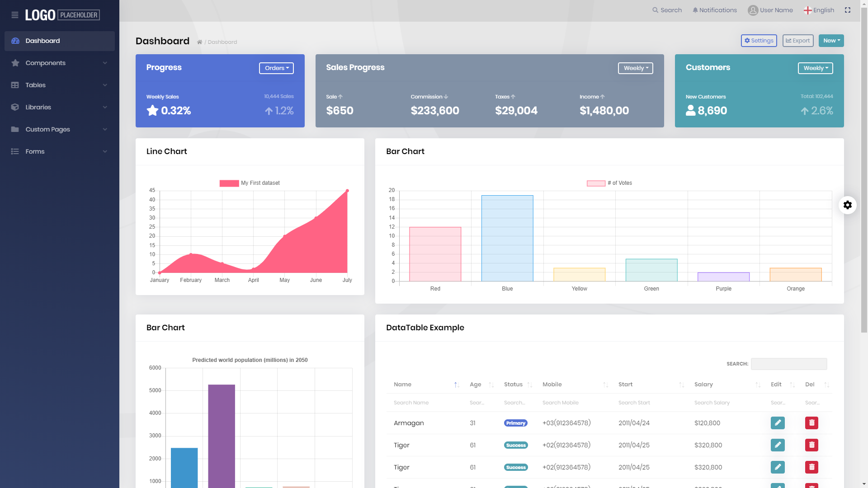Open Weekly dropdown in Customers card
Image resolution: width=868 pixels, height=488 pixels.
coord(815,68)
